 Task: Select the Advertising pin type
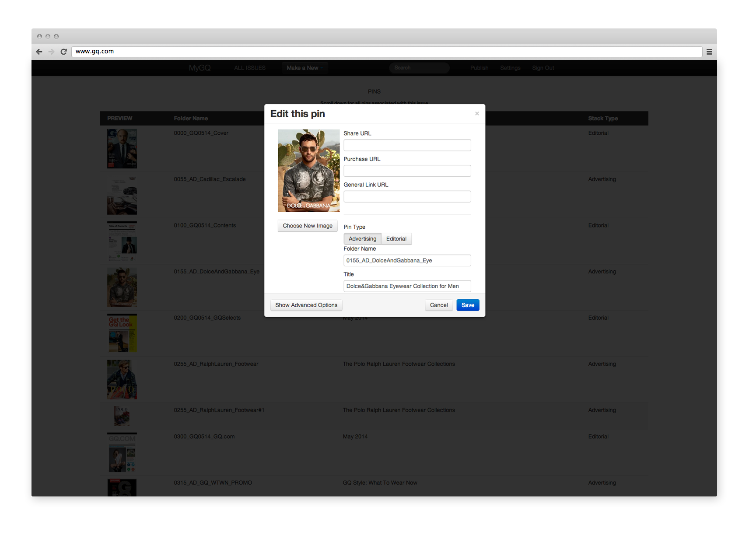pos(362,239)
